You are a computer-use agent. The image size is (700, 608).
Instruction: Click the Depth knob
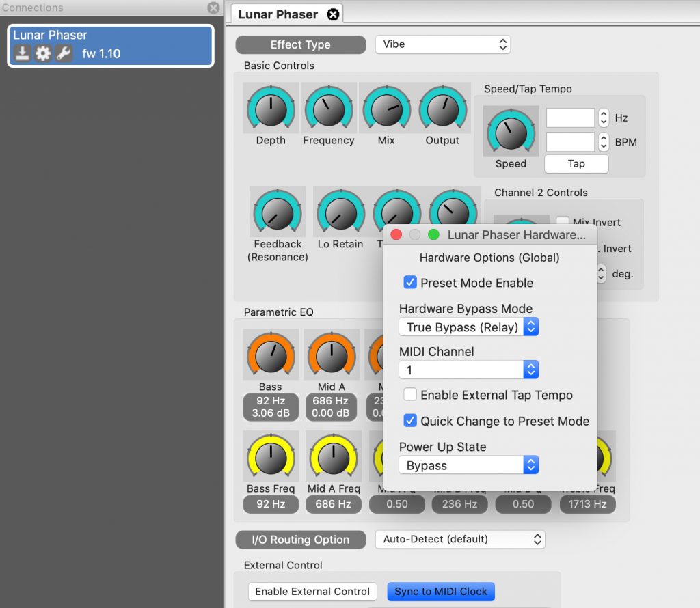271,110
